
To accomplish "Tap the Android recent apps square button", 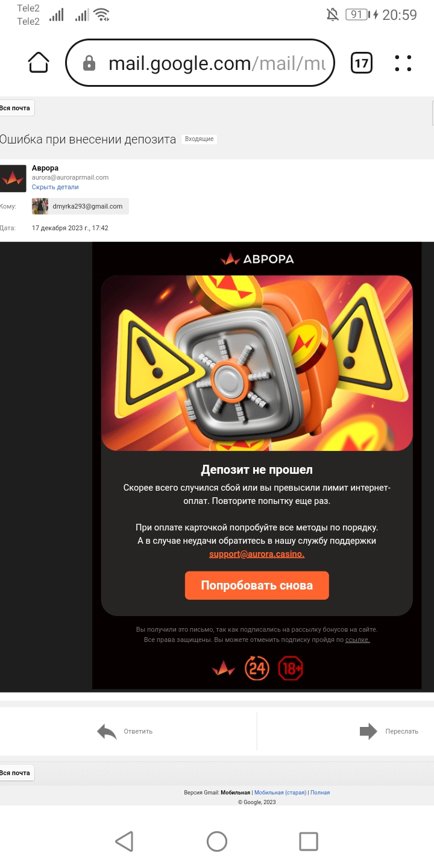I will 309,841.
